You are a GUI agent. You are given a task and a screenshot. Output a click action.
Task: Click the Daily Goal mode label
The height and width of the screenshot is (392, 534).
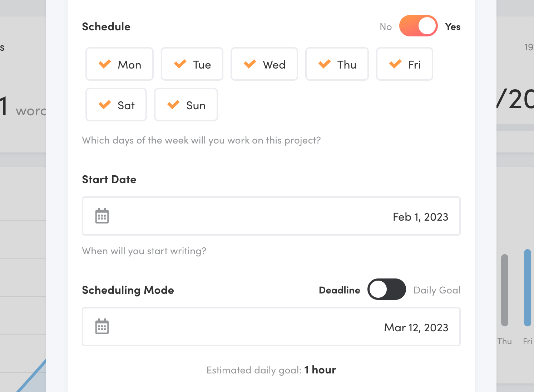[437, 290]
